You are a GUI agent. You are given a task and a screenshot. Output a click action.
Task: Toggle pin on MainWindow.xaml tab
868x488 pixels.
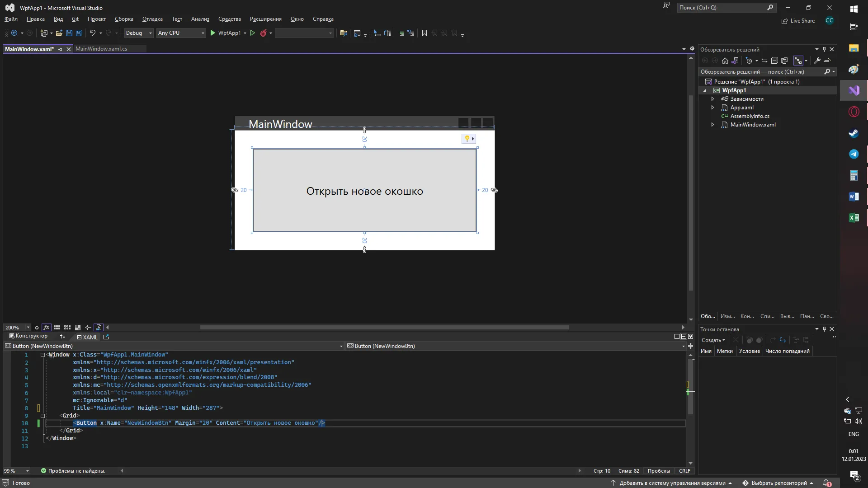(60, 49)
